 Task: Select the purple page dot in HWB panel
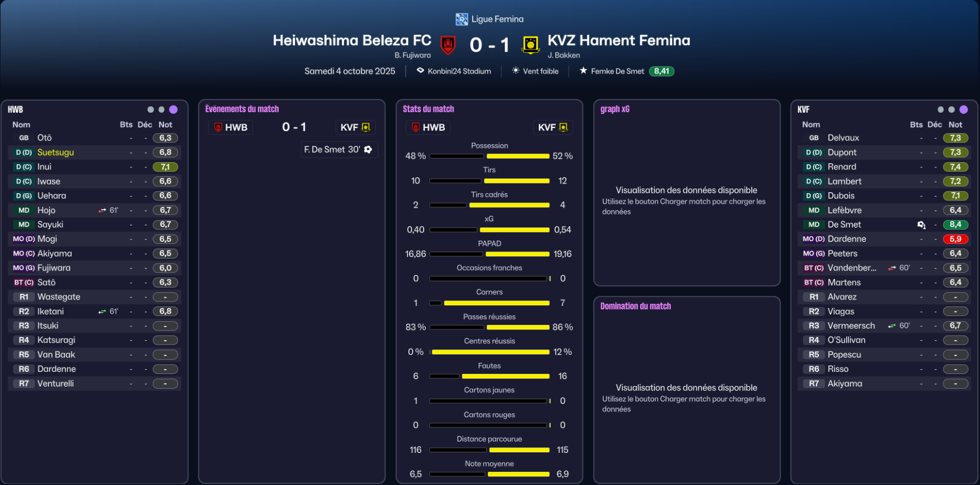point(173,109)
